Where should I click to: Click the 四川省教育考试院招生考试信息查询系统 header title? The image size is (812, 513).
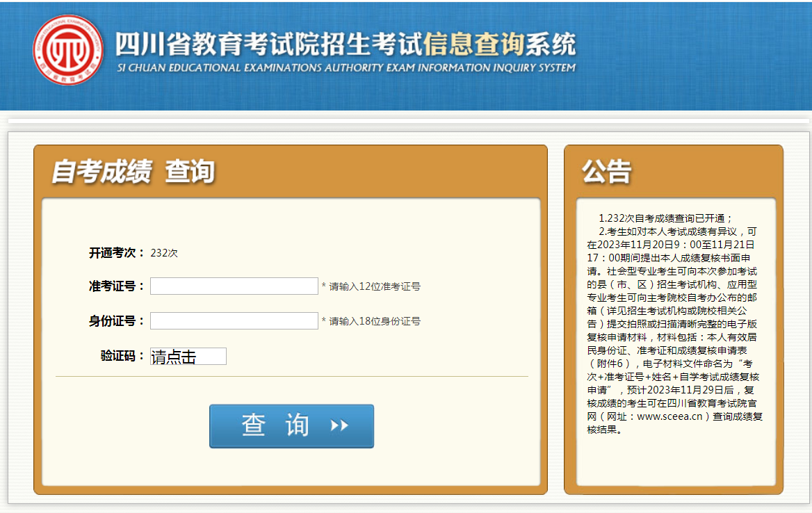[346, 44]
